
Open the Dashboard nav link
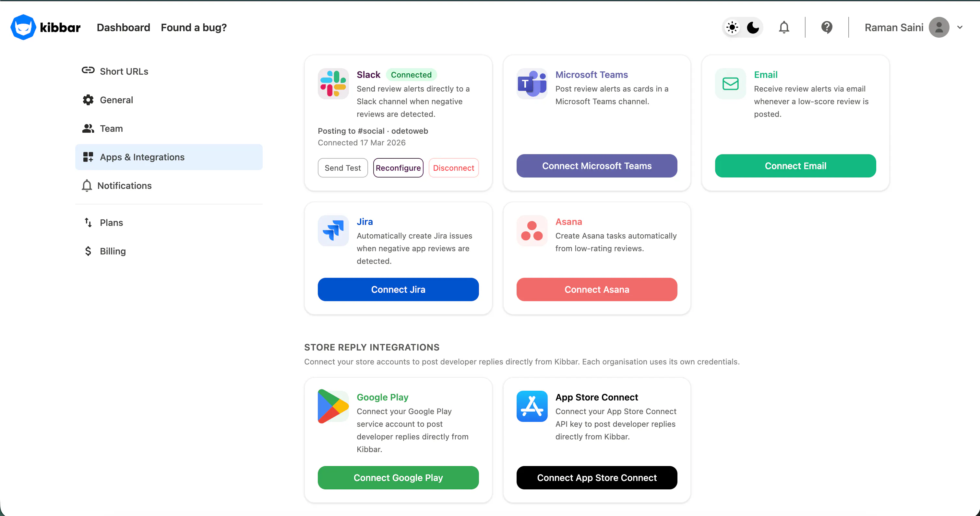click(123, 27)
